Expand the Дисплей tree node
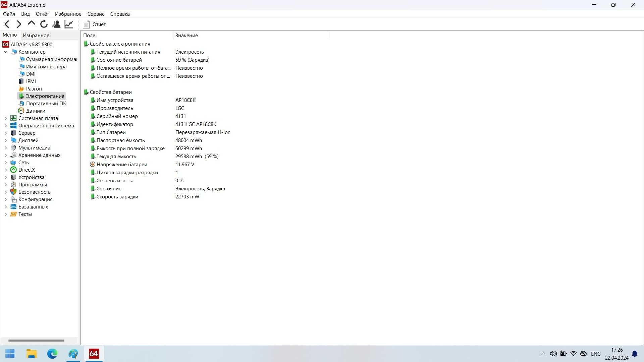The width and height of the screenshot is (644, 362). [x=6, y=140]
